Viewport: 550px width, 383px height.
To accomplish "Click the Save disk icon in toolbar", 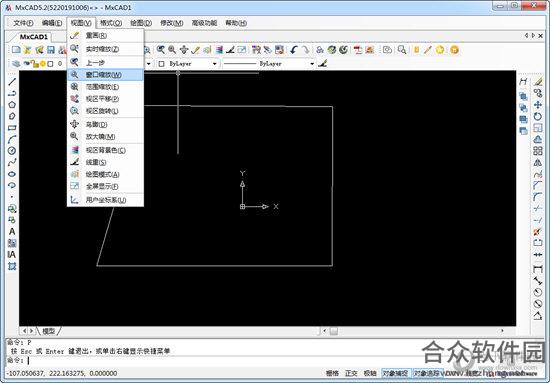I will click(51, 50).
